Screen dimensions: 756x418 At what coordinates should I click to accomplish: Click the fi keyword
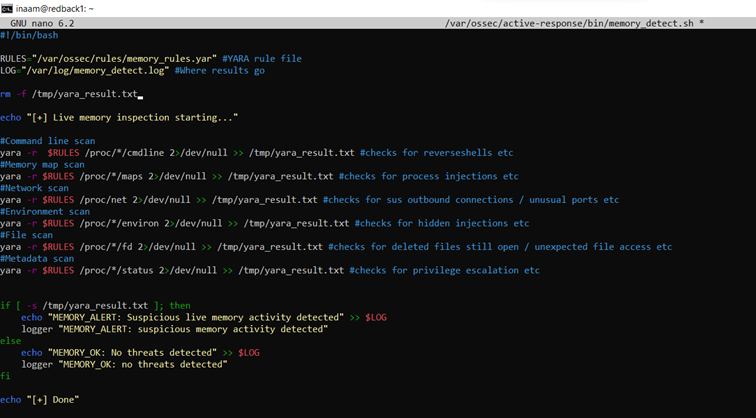click(5, 377)
